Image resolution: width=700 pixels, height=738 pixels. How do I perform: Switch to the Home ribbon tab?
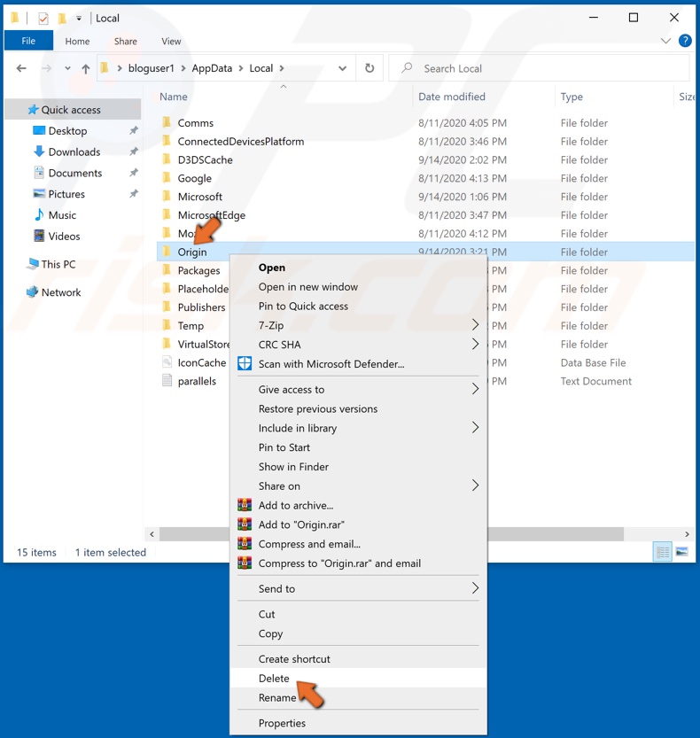coord(77,42)
